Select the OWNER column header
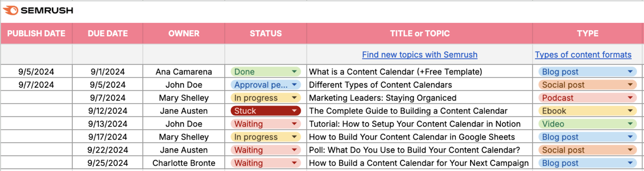This screenshot has width=644, height=171. coord(184,33)
